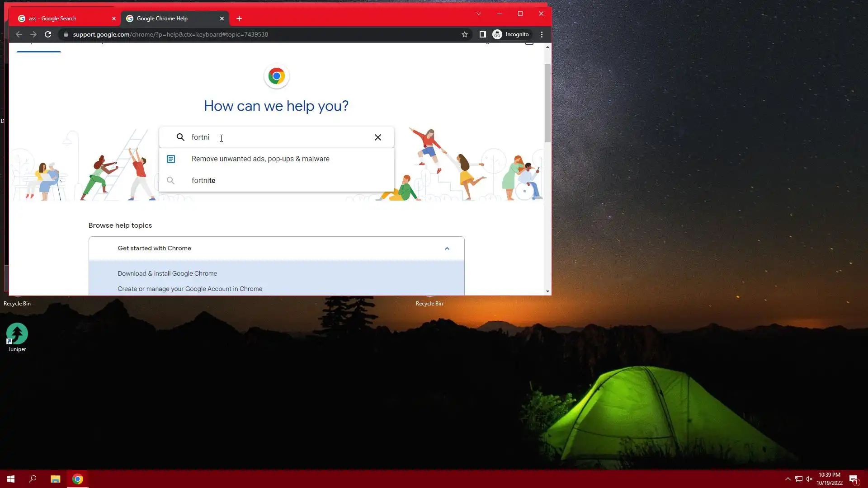Clear the help search box with the X
Viewport: 868px width, 488px height.
pyautogui.click(x=378, y=137)
